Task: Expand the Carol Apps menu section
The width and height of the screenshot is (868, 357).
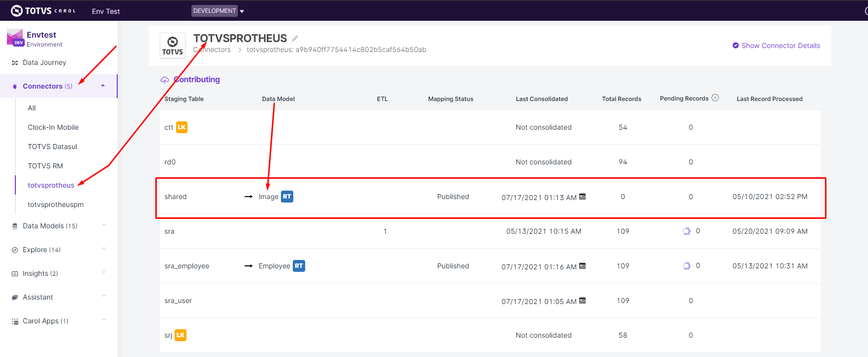Action: (104, 320)
